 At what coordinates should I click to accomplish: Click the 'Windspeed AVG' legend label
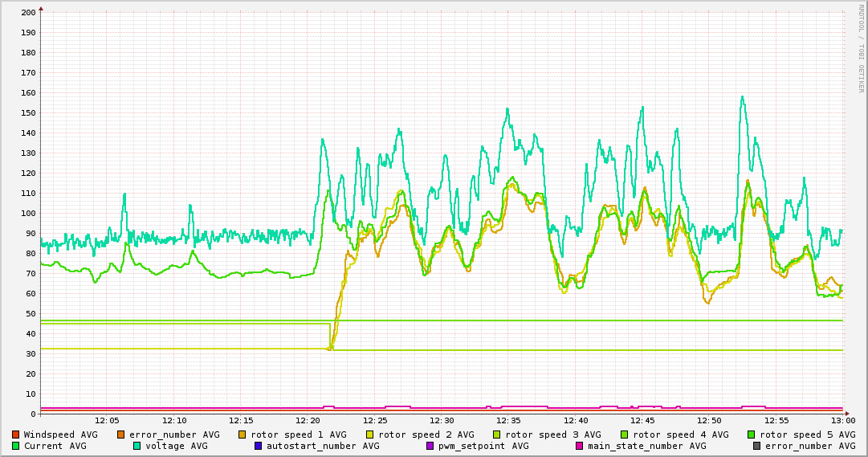pyautogui.click(x=60, y=435)
